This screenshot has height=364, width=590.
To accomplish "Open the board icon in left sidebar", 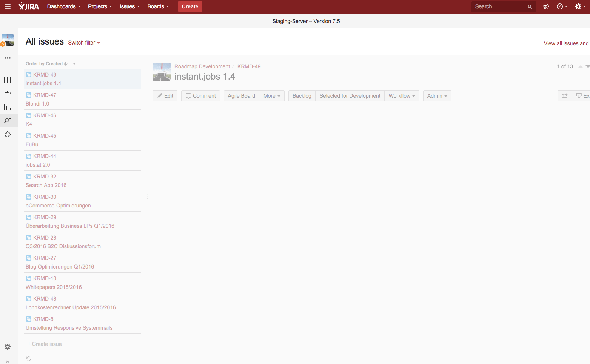I will [8, 80].
